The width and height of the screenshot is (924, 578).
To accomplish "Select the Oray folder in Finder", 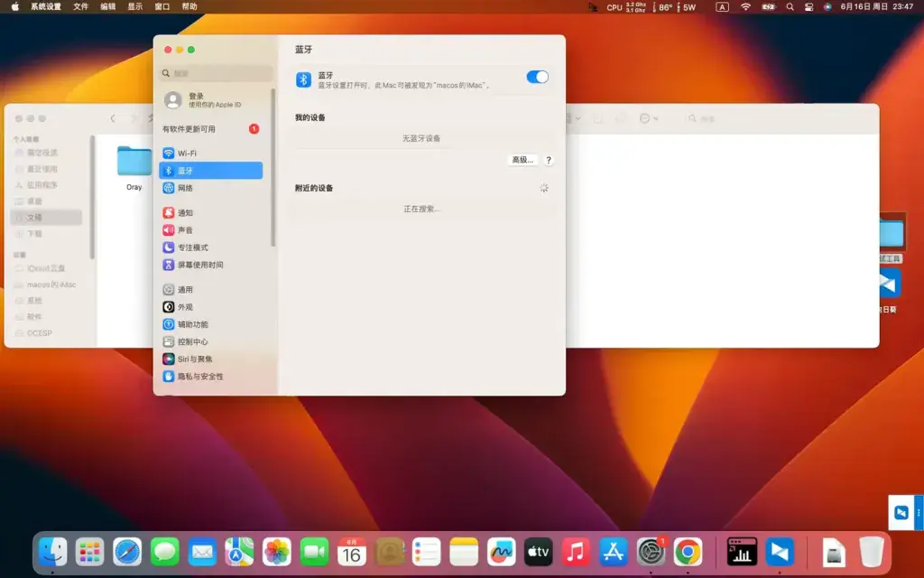I will click(134, 167).
